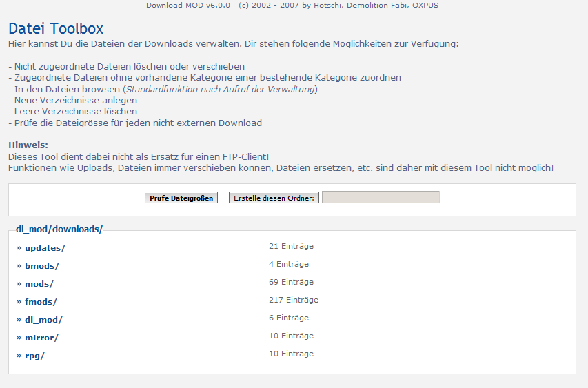The height and width of the screenshot is (388, 588).
Task: Open the updates/ folder
Action: 45,248
